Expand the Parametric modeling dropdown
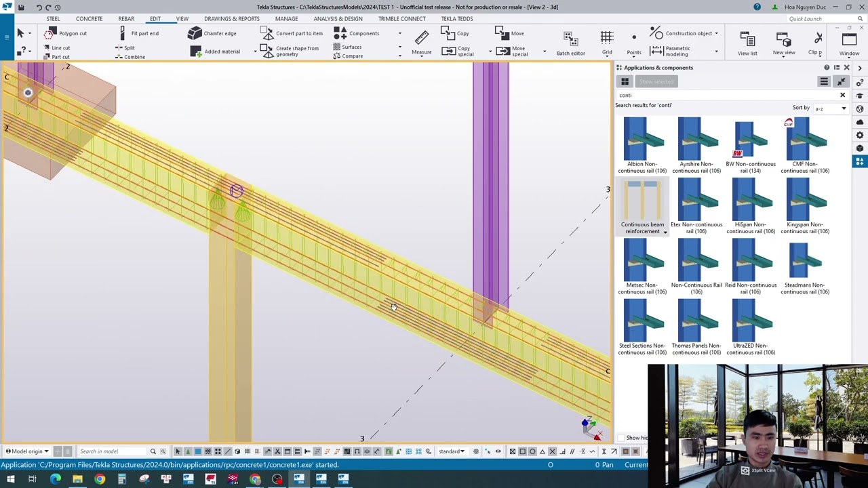Image resolution: width=868 pixels, height=488 pixels. click(x=716, y=52)
